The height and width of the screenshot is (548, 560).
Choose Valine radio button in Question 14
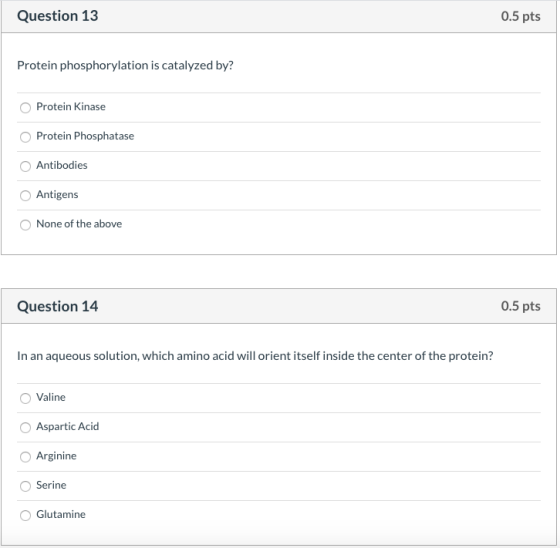coord(25,398)
